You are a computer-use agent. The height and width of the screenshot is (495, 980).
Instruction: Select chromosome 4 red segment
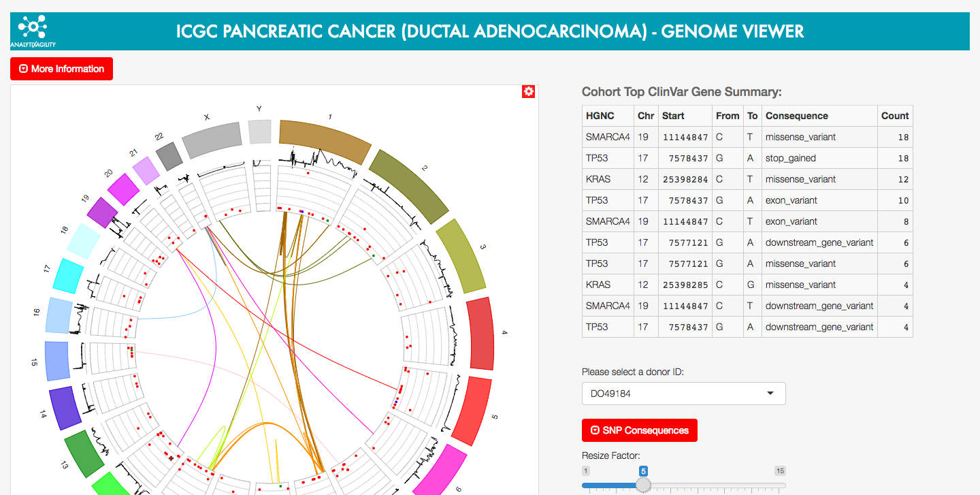point(480,333)
